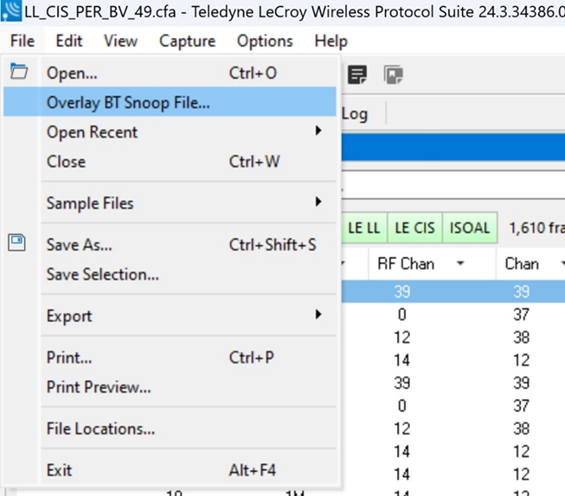565x496 pixels.
Task: Switch to the ISOAL filter tab
Action: tap(470, 228)
